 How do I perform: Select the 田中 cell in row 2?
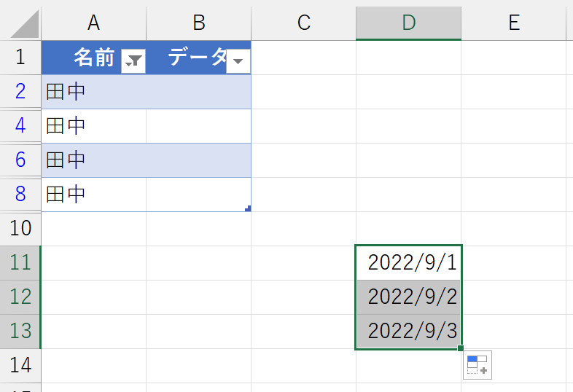94,92
